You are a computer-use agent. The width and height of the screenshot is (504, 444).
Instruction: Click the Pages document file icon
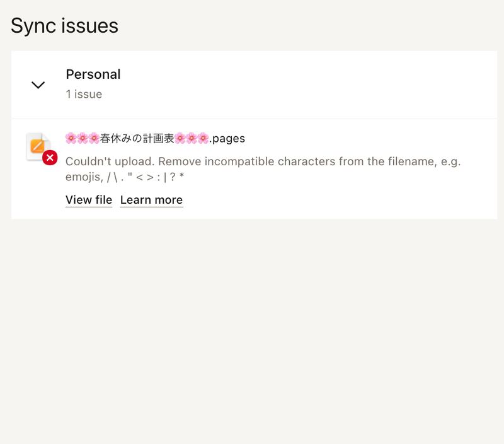tap(38, 146)
